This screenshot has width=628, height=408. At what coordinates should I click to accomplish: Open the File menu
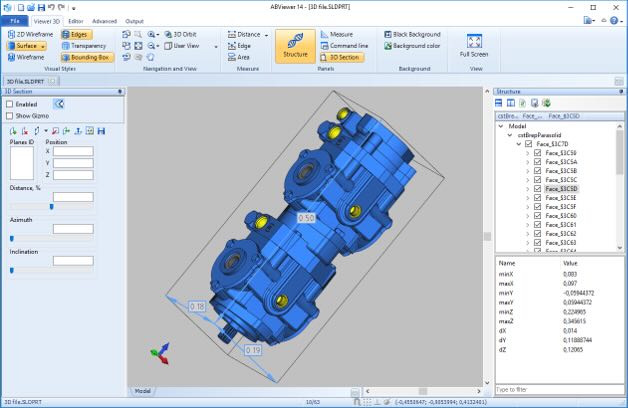tap(15, 20)
